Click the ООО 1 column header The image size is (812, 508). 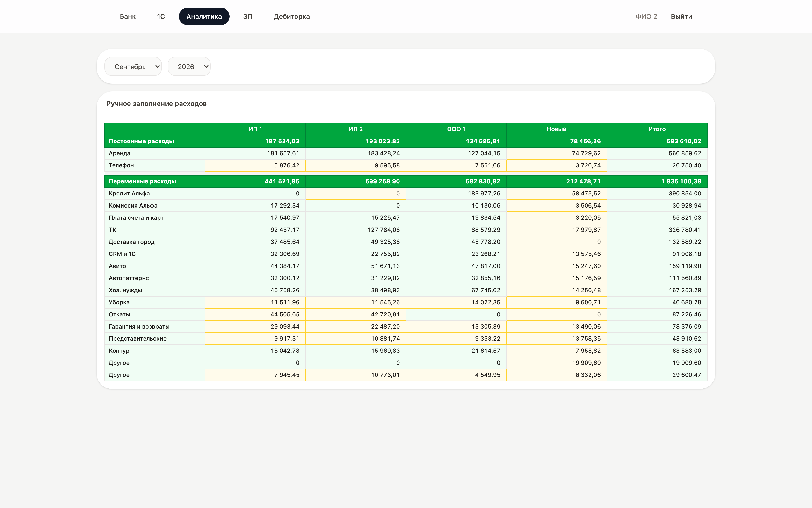pyautogui.click(x=456, y=129)
